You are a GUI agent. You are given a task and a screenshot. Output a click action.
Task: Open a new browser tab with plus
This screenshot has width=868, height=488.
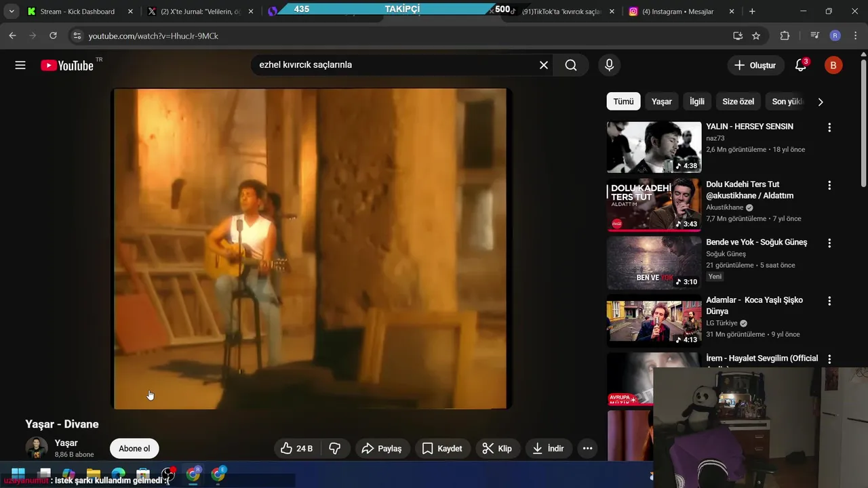(x=752, y=12)
